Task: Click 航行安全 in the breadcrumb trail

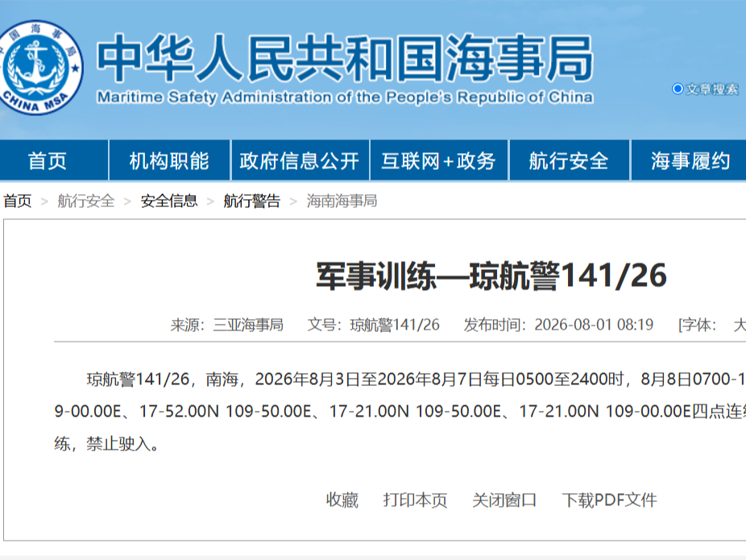Action: click(x=86, y=201)
